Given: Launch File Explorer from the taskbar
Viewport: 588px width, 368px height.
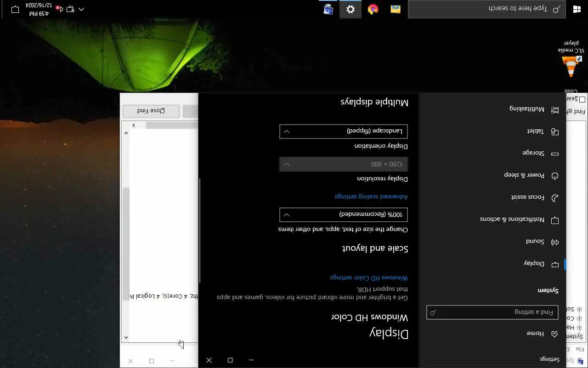Looking at the screenshot, I should point(396,9).
